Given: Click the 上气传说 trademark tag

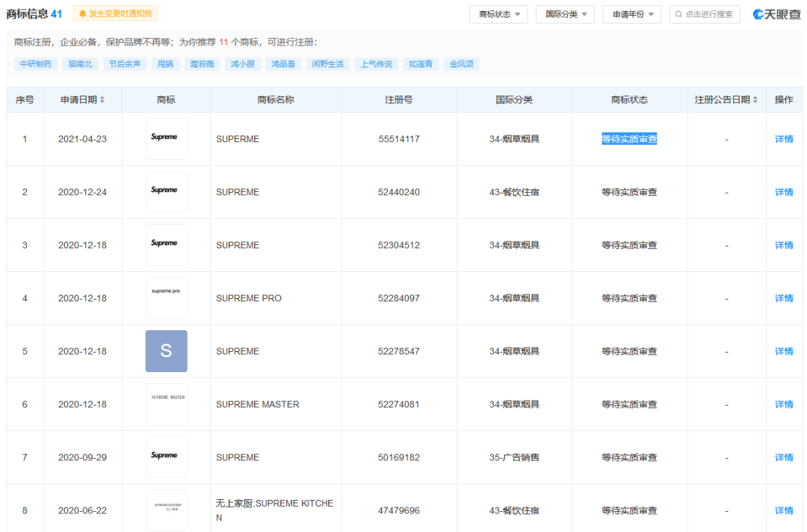Looking at the screenshot, I should pyautogui.click(x=375, y=64).
